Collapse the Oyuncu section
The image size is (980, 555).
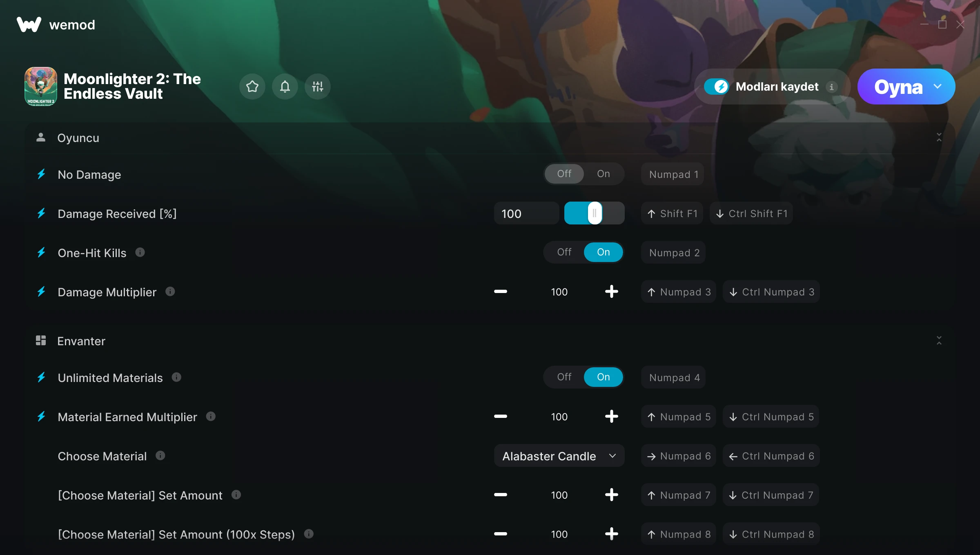click(939, 138)
